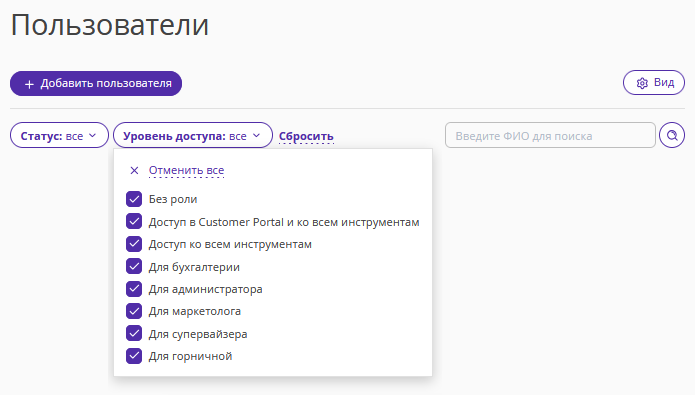
Task: Toggle the Для бухгалтерии checkbox
Action: 134,266
